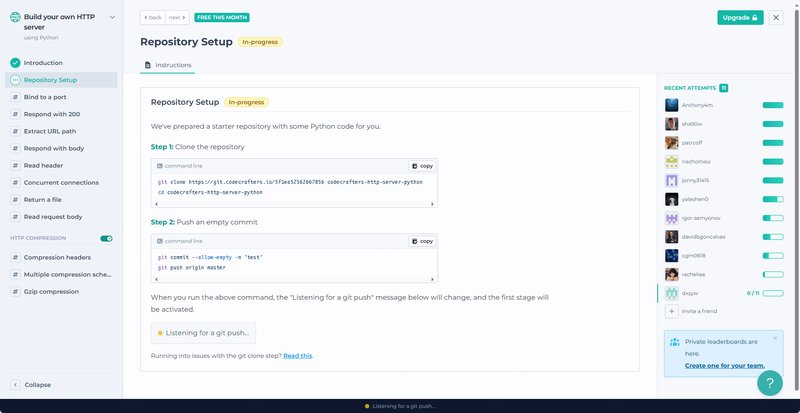Click the hash icon beside Gzip compression
The height and width of the screenshot is (413, 800).
click(15, 291)
